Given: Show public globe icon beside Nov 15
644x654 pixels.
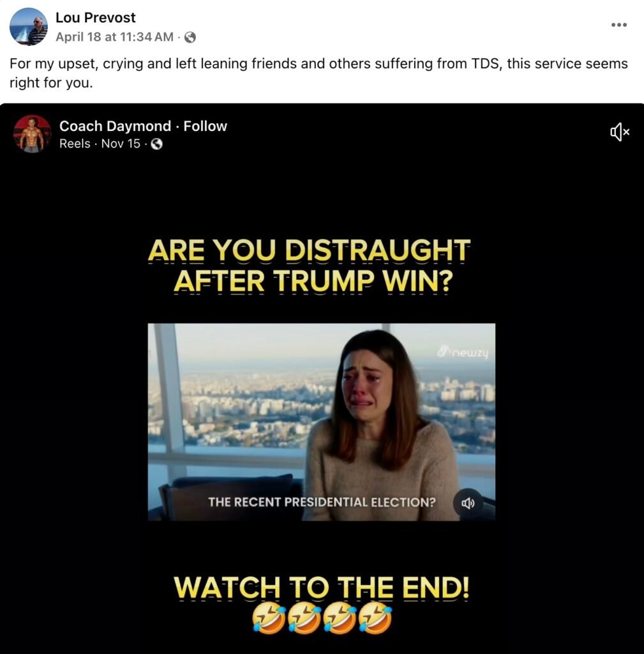Looking at the screenshot, I should (157, 144).
